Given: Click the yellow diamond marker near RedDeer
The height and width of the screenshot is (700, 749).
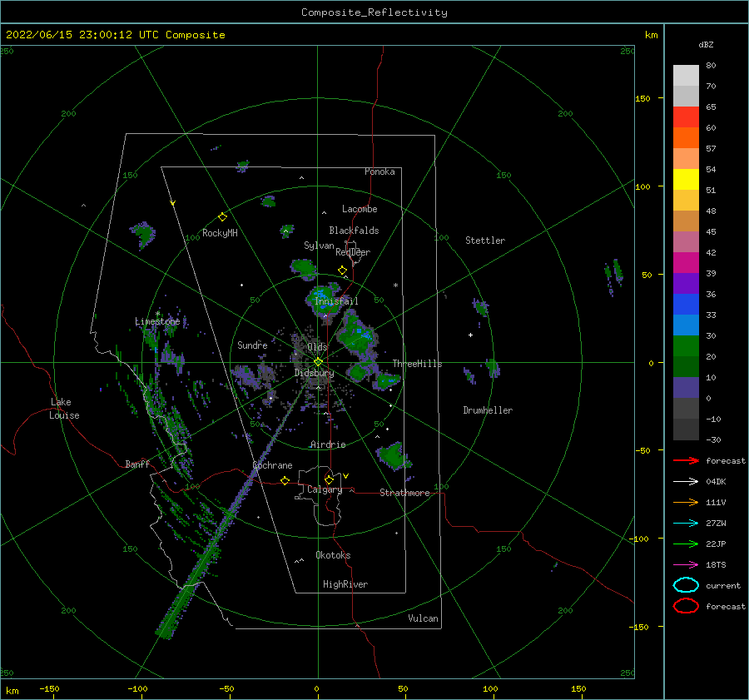Looking at the screenshot, I should pos(342,271).
